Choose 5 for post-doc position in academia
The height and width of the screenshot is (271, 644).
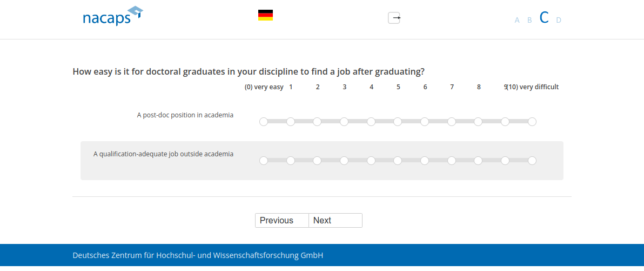(x=398, y=122)
